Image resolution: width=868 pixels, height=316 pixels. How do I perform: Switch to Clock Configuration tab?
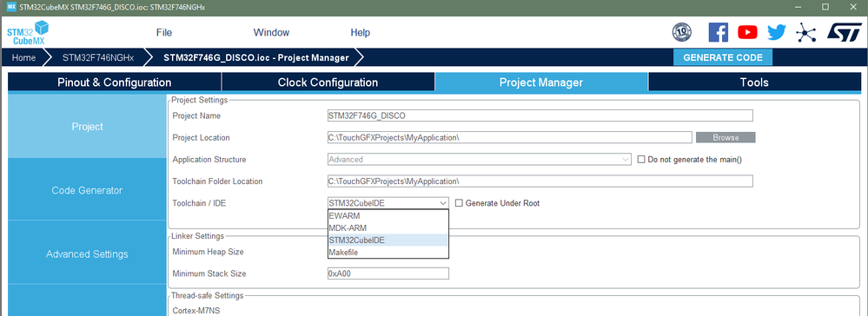coord(328,82)
